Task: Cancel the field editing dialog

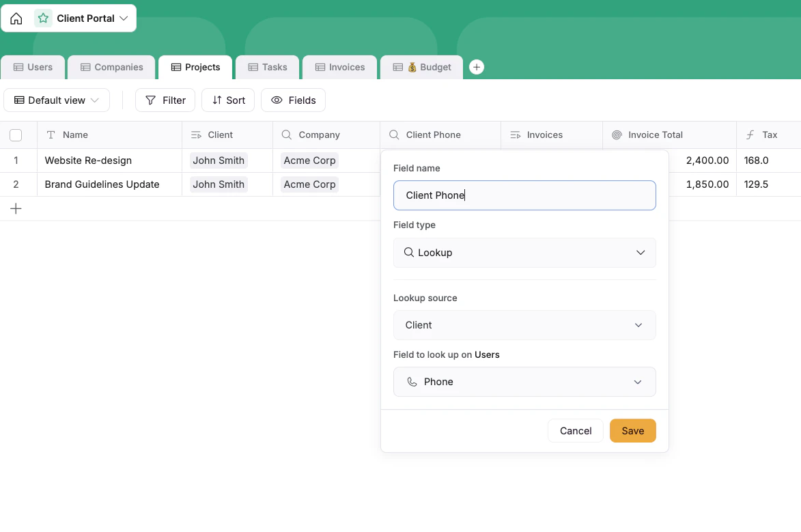Action: tap(576, 431)
